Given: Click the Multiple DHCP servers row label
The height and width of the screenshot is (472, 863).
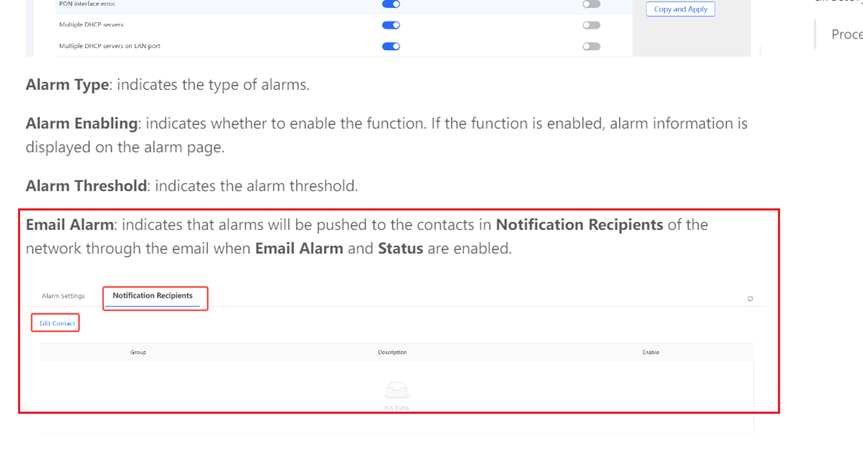Looking at the screenshot, I should [91, 25].
